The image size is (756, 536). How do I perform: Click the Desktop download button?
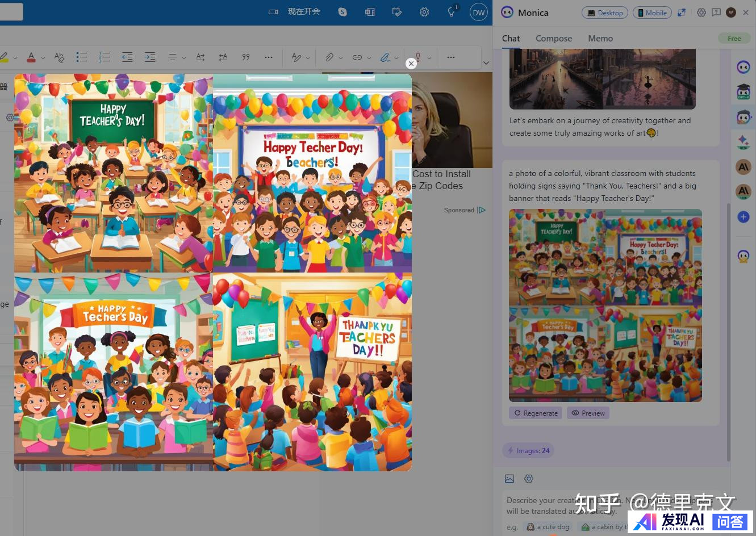[605, 12]
